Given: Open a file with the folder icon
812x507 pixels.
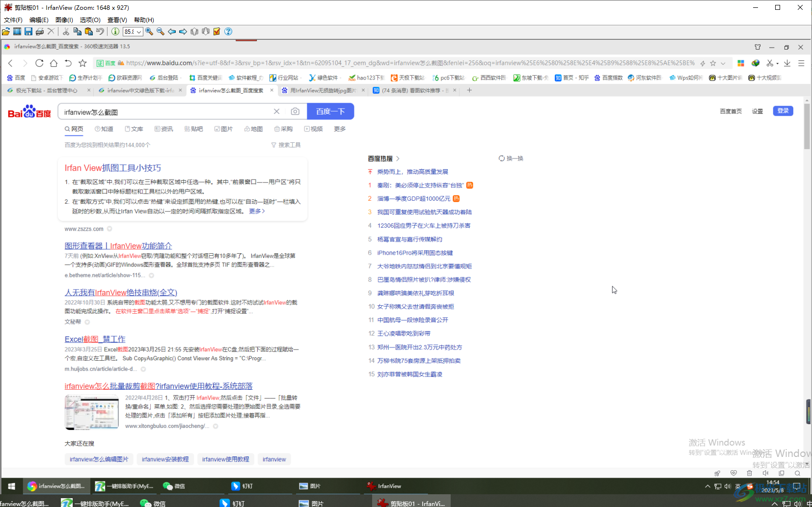Looking at the screenshot, I should coord(6,31).
